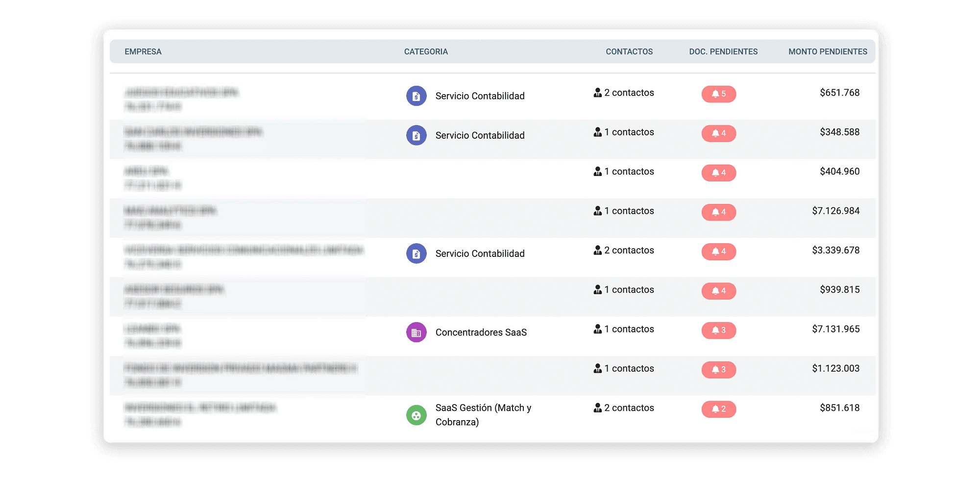980x478 pixels.
Task: Click the DOC. PENDIENTES column header
Action: tap(723, 51)
